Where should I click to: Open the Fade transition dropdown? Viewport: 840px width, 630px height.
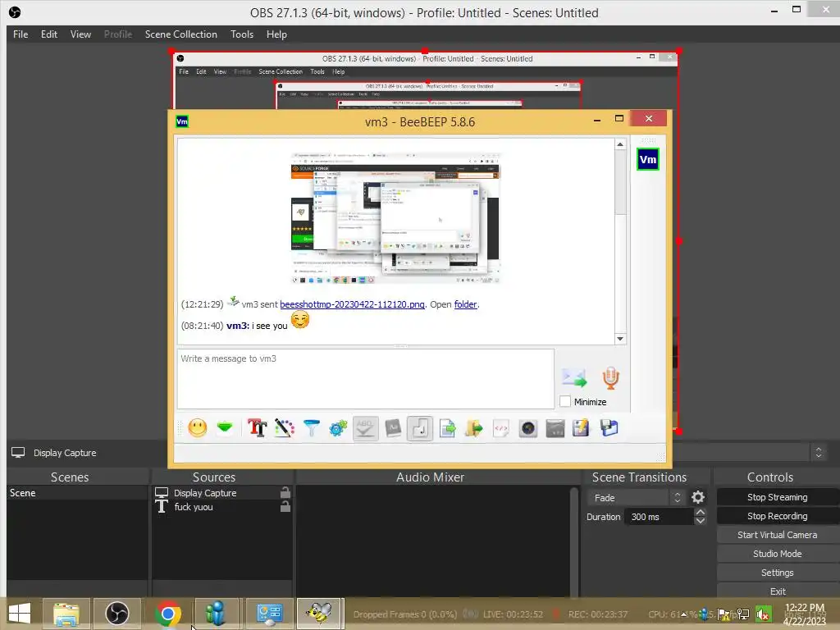636,498
